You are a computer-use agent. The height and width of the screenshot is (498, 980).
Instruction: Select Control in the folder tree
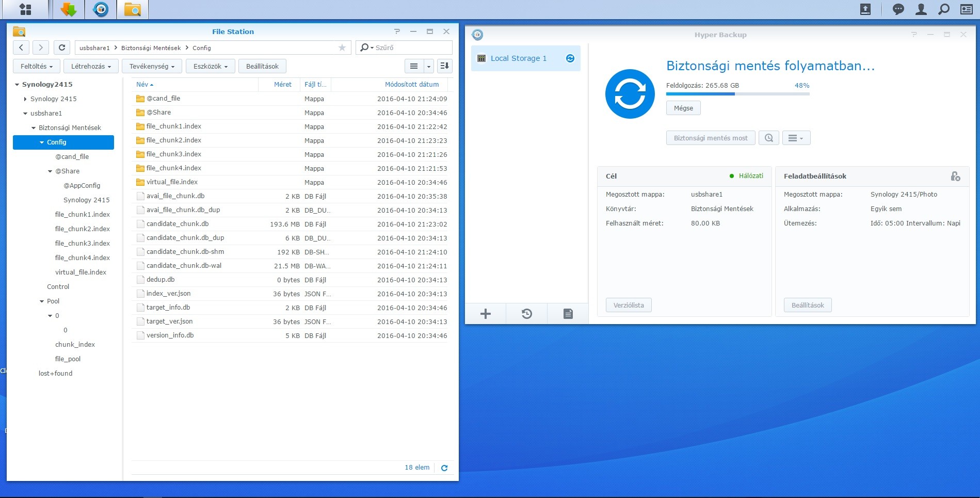58,287
